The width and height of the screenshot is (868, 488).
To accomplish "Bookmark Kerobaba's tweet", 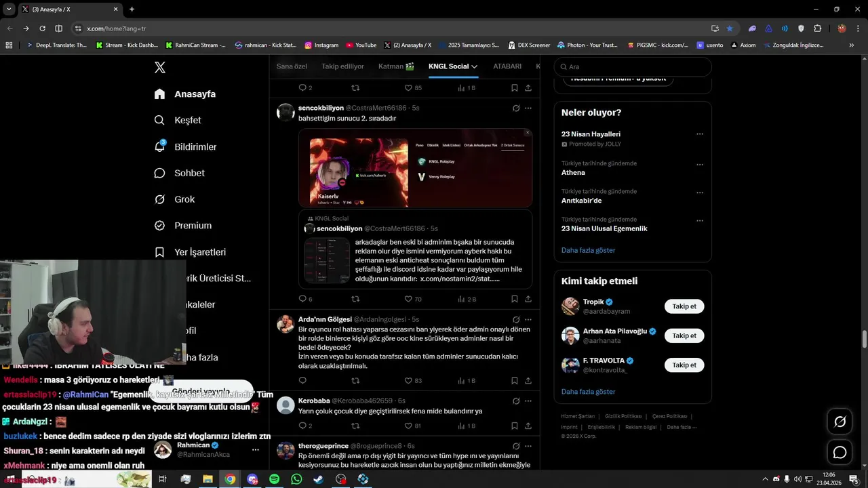I will pos(515,426).
